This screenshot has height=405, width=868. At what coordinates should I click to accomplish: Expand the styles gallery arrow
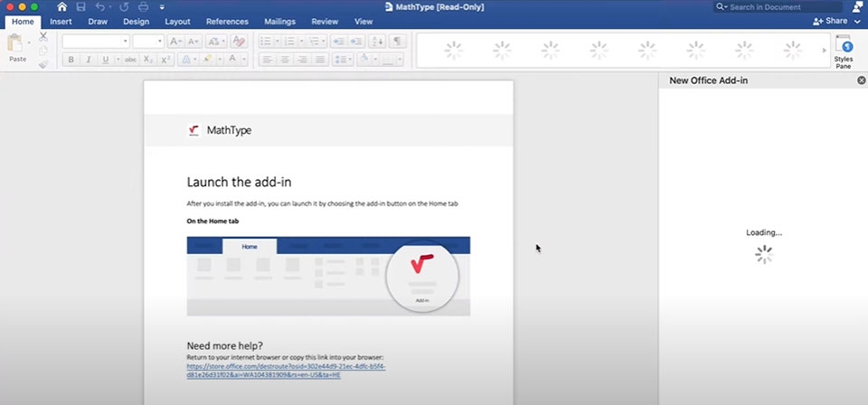click(x=823, y=51)
